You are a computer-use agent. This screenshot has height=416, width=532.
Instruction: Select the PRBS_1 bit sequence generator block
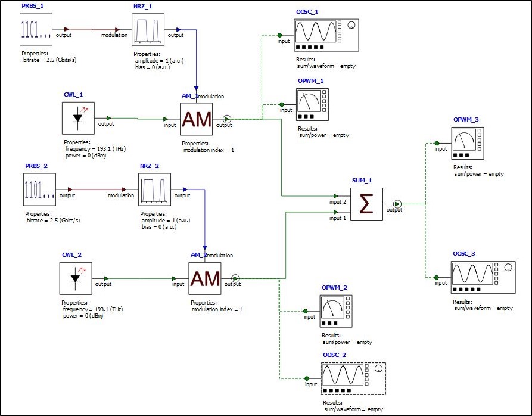tap(35, 29)
